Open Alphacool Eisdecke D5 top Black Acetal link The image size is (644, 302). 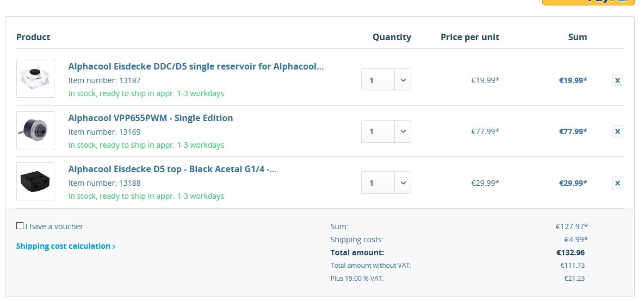(x=172, y=169)
